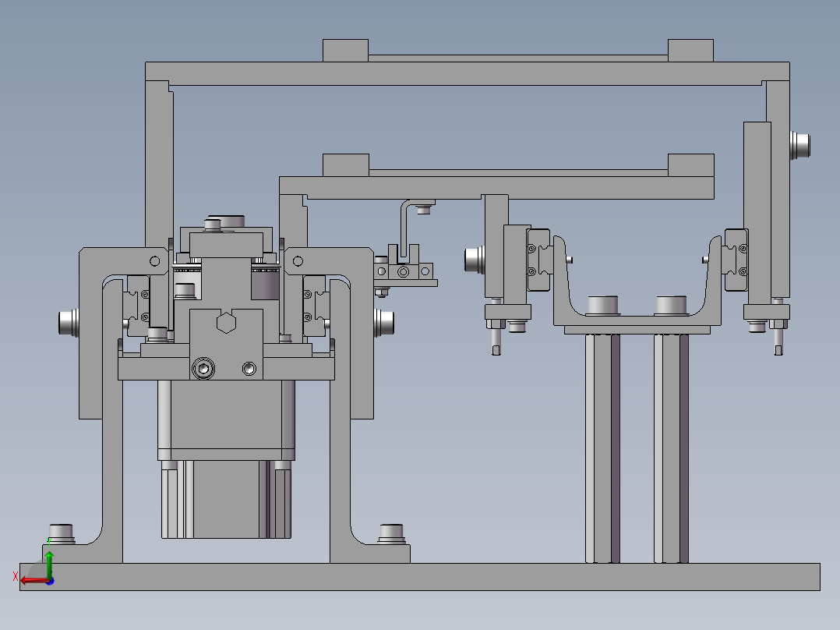The image size is (840, 630).
Task: Select the upper long horizontal frame beam
Action: click(x=468, y=73)
